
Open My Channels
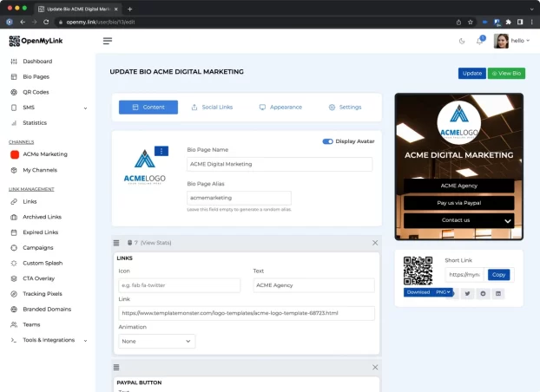40,170
